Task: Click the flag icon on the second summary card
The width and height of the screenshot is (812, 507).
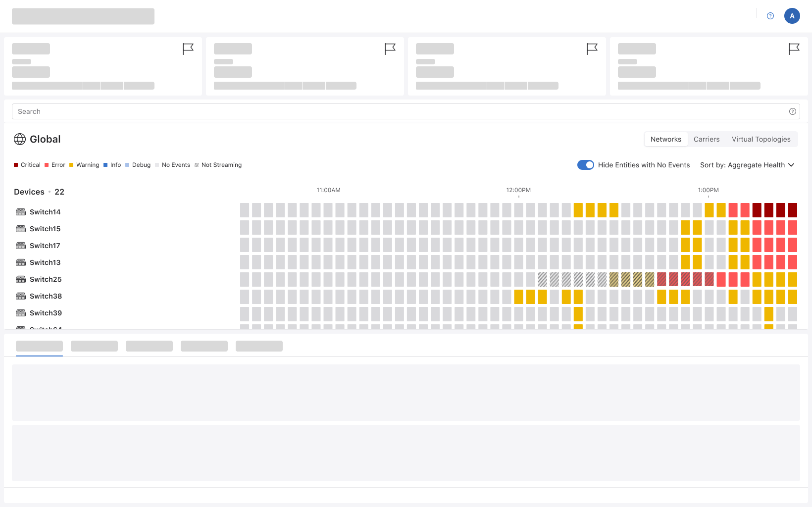Action: pos(390,49)
